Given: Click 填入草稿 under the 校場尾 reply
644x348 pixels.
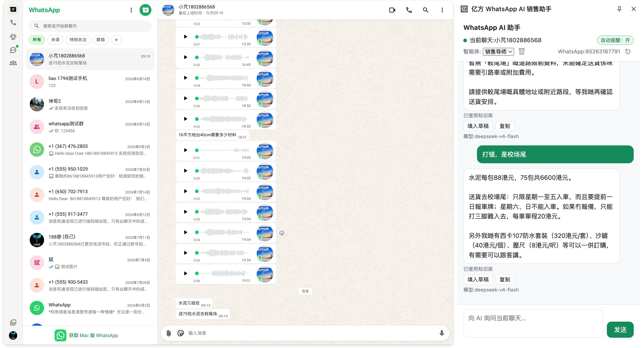Looking at the screenshot, I should point(478,279).
